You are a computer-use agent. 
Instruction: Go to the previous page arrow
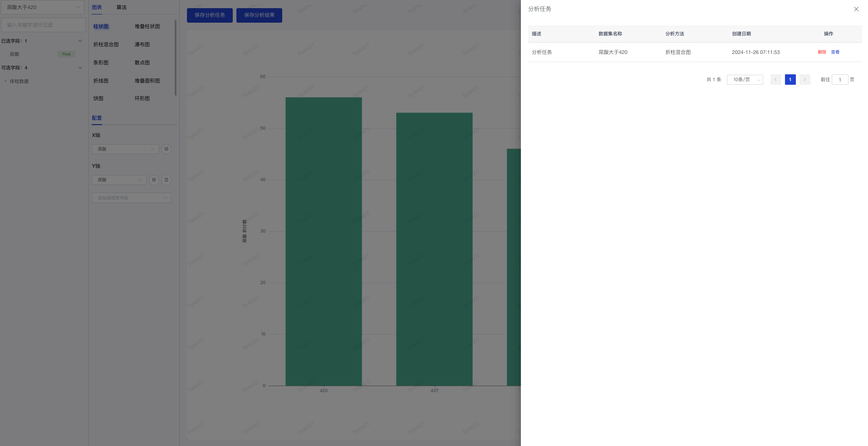775,80
